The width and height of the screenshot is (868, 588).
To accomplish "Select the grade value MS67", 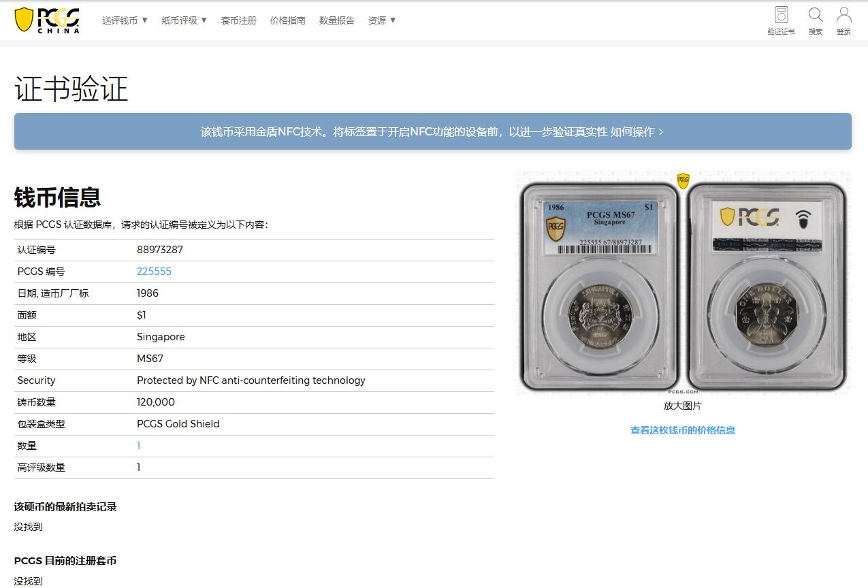I will click(x=150, y=359).
